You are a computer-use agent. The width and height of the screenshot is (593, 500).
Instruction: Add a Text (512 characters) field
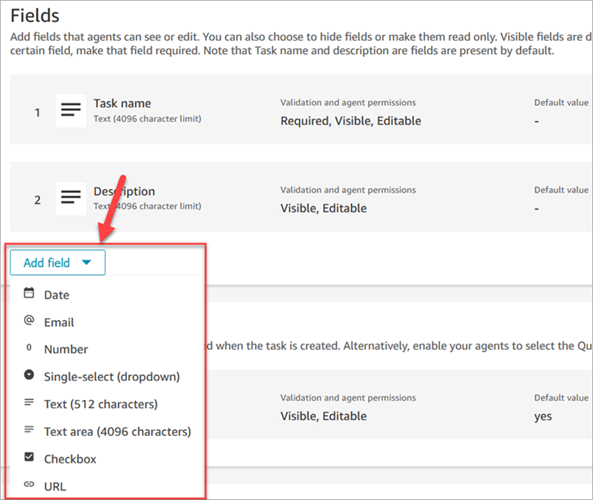[x=101, y=404]
